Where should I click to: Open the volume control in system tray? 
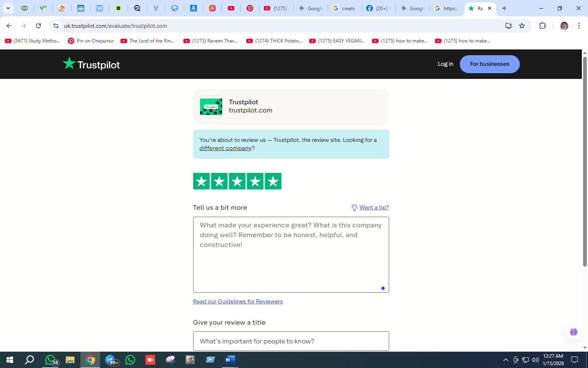pyautogui.click(x=535, y=360)
